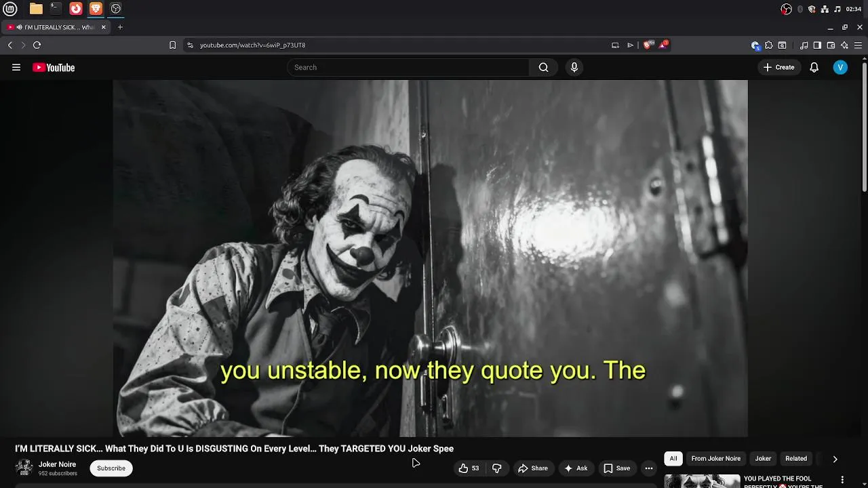Viewport: 868px width, 488px height.
Task: Open the Linux Mint start menu
Action: pos(10,9)
